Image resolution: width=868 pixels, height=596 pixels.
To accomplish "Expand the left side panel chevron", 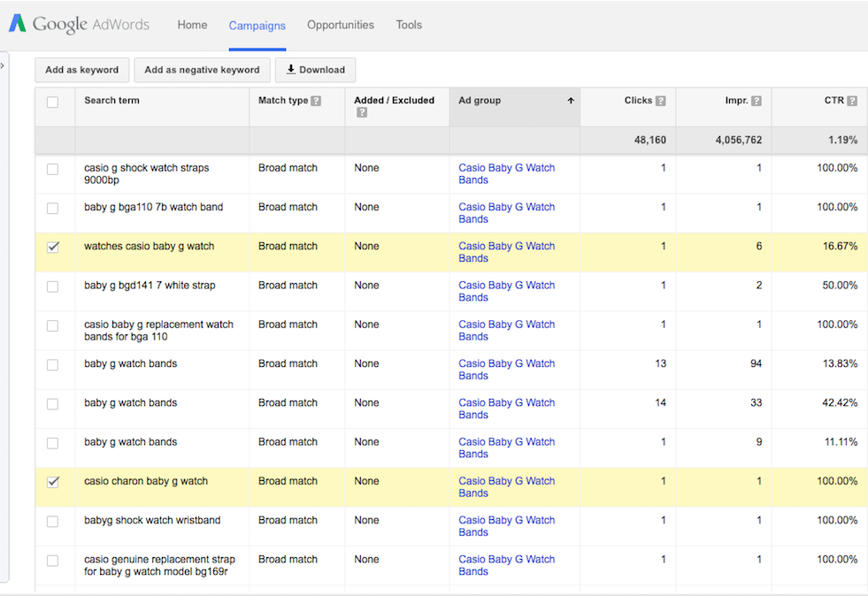I will [3, 65].
